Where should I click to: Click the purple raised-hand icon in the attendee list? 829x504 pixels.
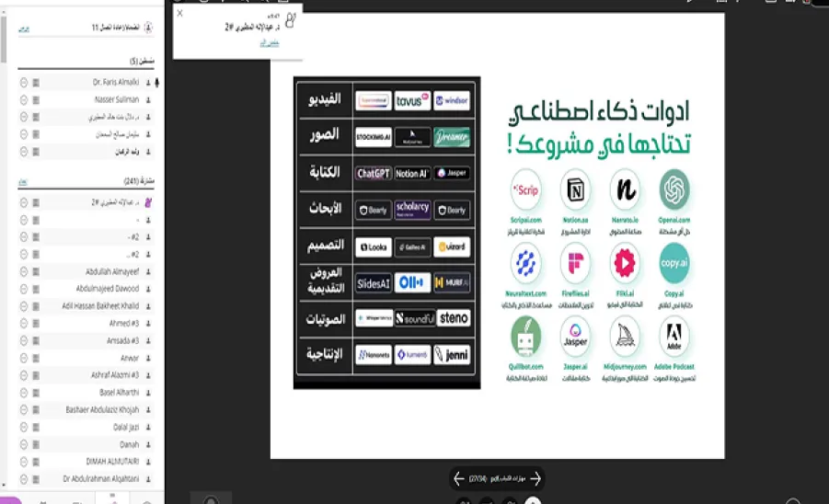click(x=148, y=202)
